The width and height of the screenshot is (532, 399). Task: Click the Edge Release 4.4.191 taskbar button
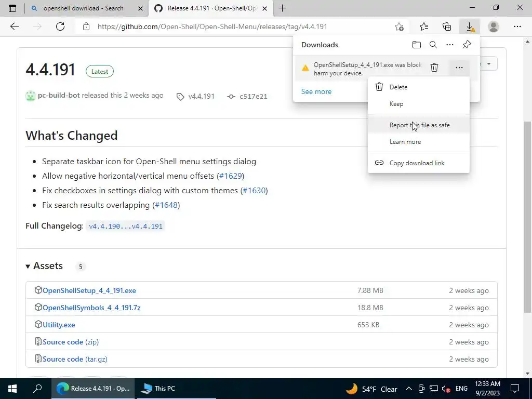[x=93, y=389]
